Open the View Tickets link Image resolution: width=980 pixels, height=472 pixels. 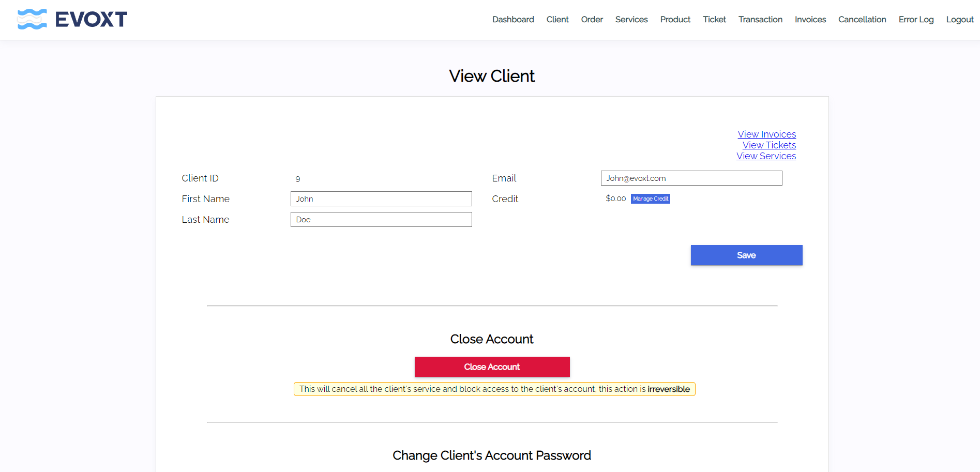[769, 145]
